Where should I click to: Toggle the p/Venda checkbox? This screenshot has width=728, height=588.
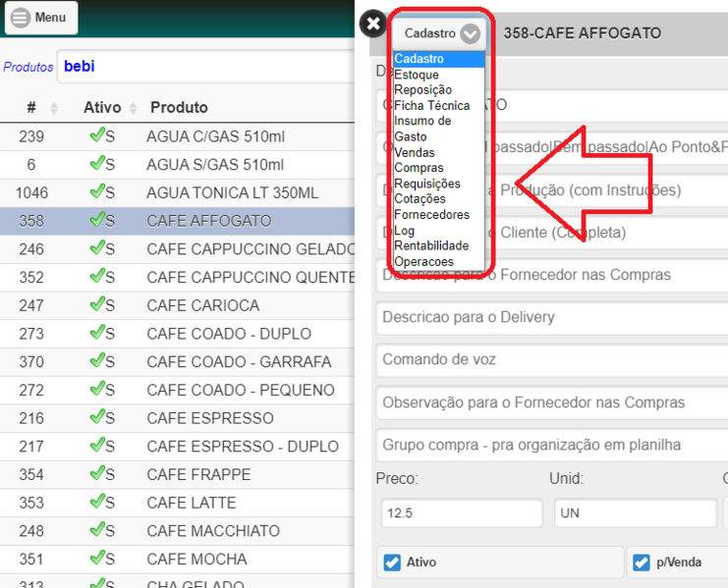click(642, 562)
